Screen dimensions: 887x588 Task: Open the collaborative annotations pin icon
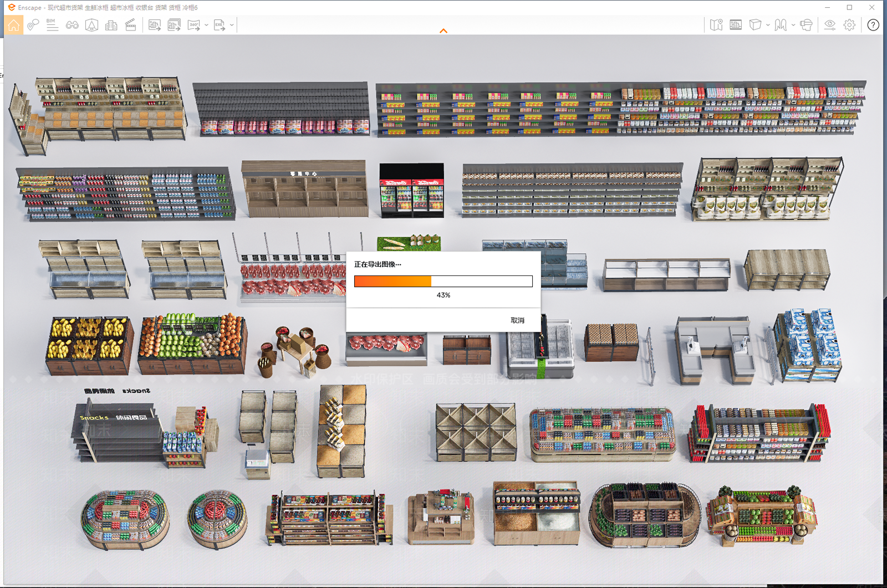click(x=33, y=25)
